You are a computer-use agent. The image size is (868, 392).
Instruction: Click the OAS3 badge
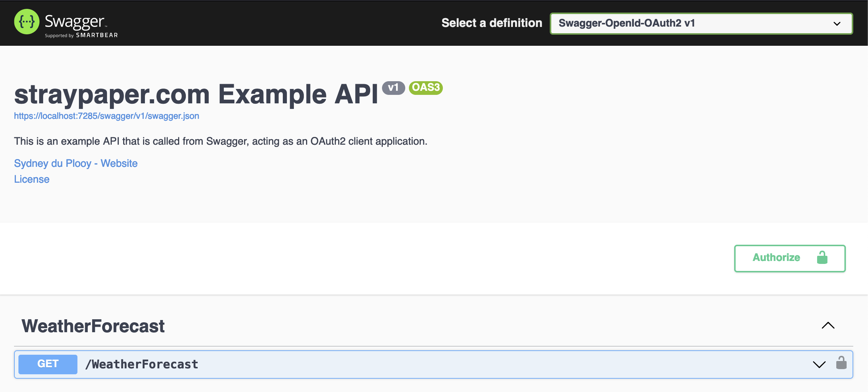click(x=426, y=87)
